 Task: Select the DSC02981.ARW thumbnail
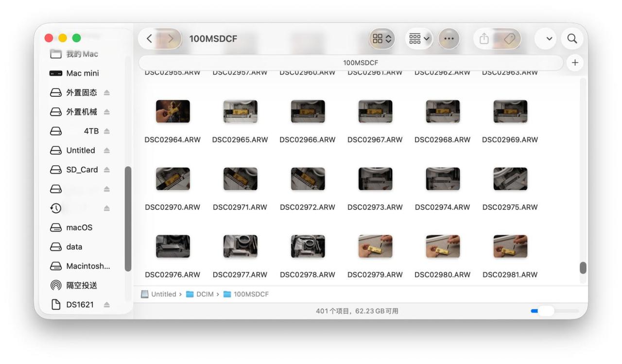pos(510,246)
